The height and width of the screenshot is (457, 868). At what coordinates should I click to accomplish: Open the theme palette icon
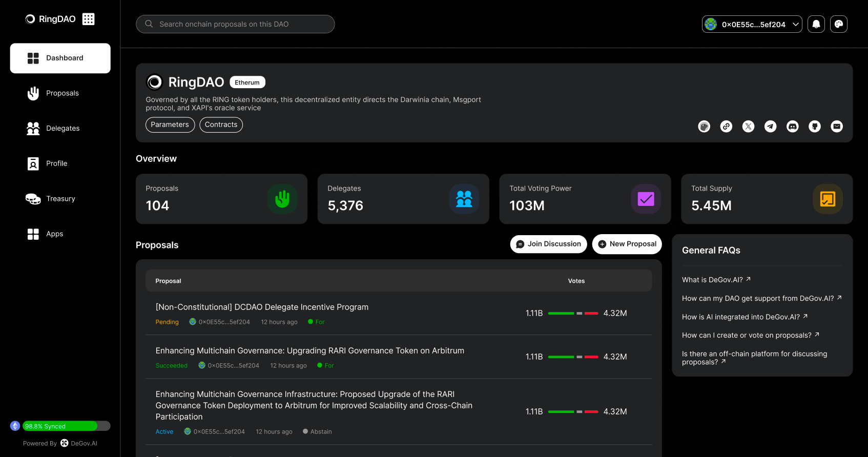tap(838, 24)
